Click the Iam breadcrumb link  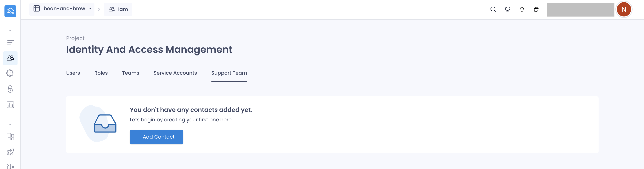point(118,9)
